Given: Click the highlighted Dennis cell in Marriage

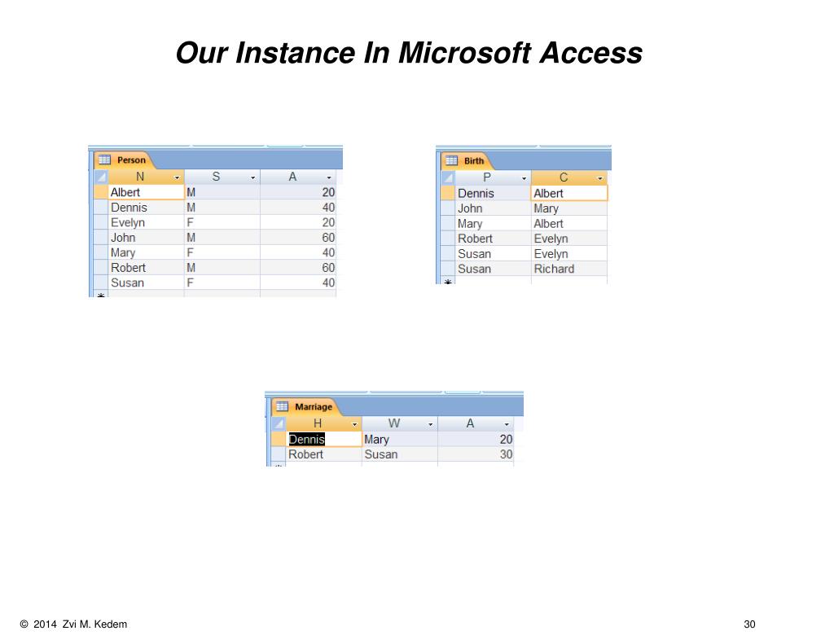Looking at the screenshot, I should pos(324,439).
